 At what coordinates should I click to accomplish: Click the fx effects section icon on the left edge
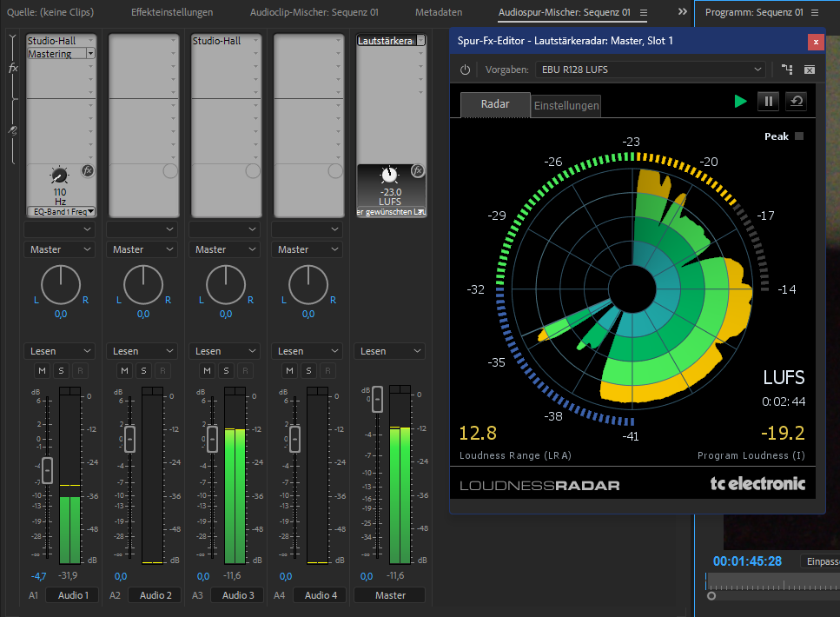pyautogui.click(x=13, y=68)
